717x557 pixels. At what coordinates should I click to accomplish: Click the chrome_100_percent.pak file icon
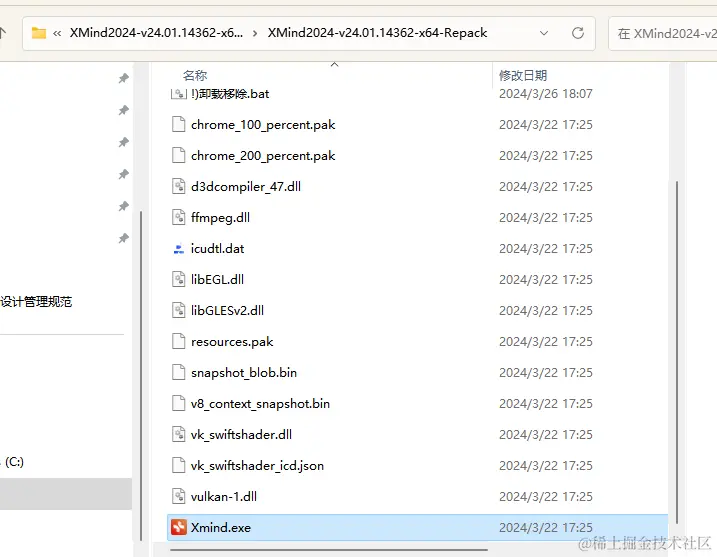click(x=178, y=124)
